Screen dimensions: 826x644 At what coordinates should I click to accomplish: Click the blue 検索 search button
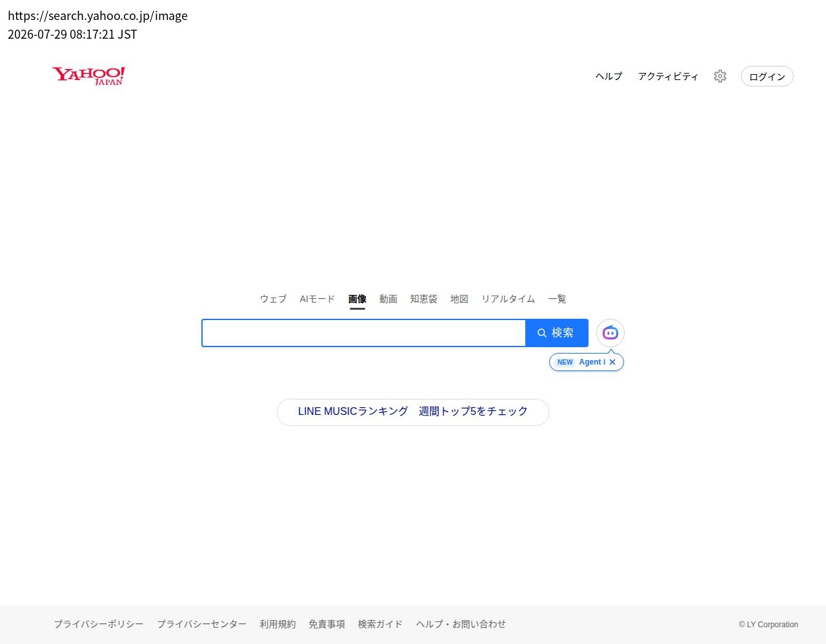click(x=557, y=333)
